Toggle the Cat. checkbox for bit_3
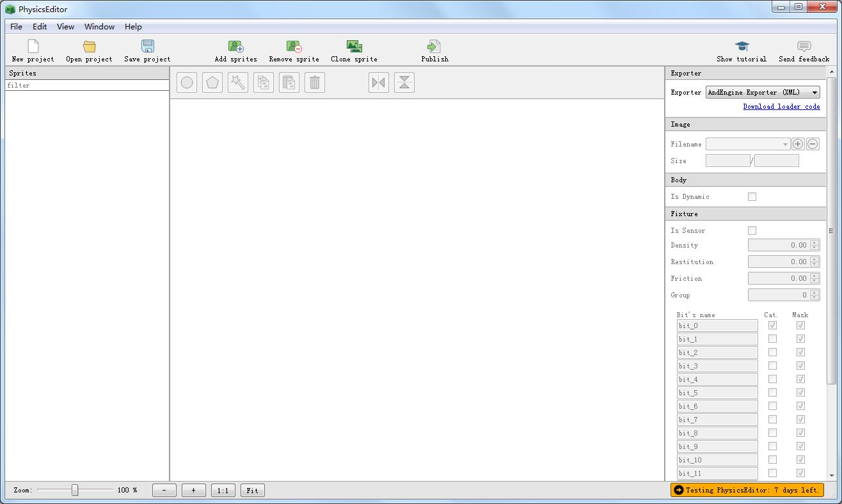 (772, 366)
